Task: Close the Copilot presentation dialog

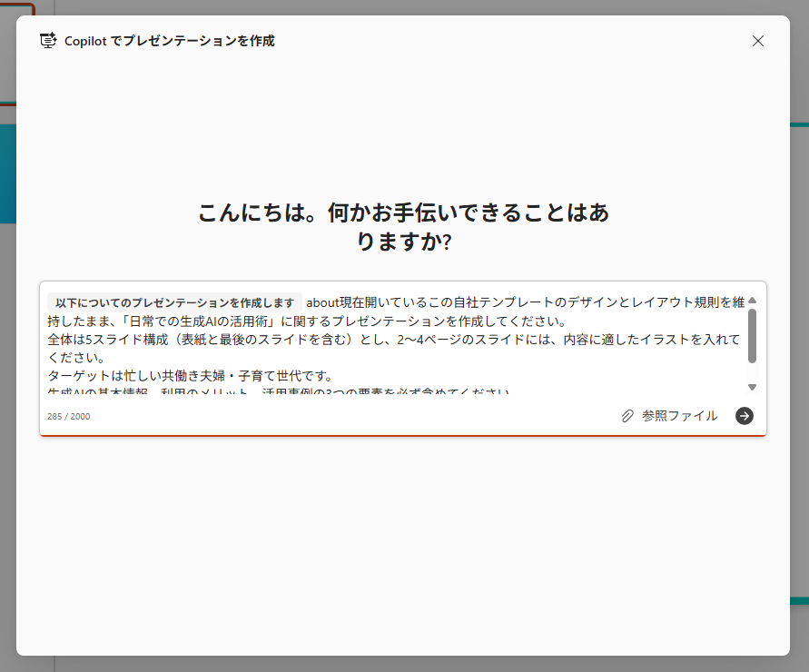Action: (757, 41)
